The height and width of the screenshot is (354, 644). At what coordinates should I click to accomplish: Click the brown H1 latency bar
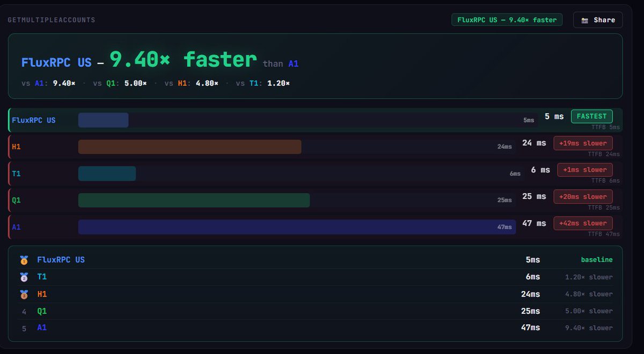click(189, 147)
